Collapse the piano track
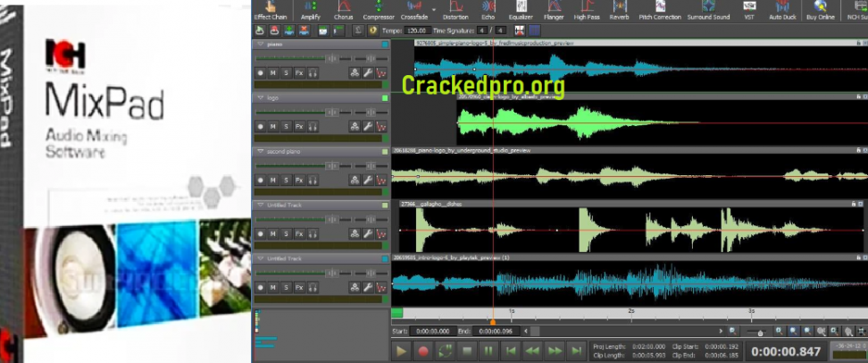 (x=260, y=44)
